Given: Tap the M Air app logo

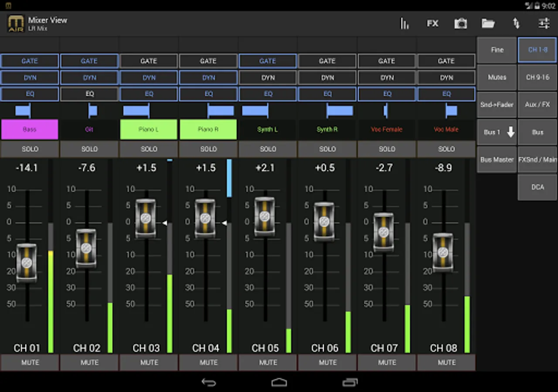Looking at the screenshot, I should (16, 24).
